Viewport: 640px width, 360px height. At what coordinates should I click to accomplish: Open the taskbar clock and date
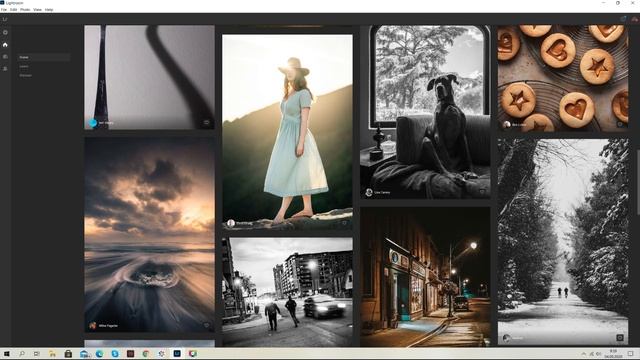[613, 354]
